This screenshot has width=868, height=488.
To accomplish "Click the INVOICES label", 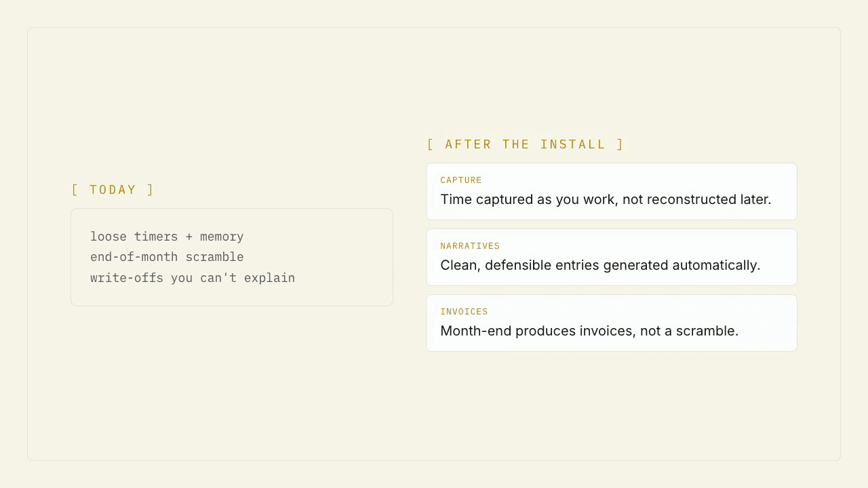I will pyautogui.click(x=464, y=312).
